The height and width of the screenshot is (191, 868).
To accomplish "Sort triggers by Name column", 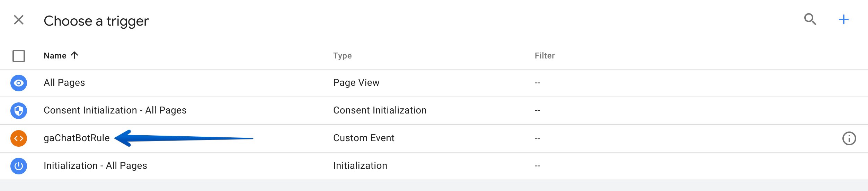I will pyautogui.click(x=55, y=56).
